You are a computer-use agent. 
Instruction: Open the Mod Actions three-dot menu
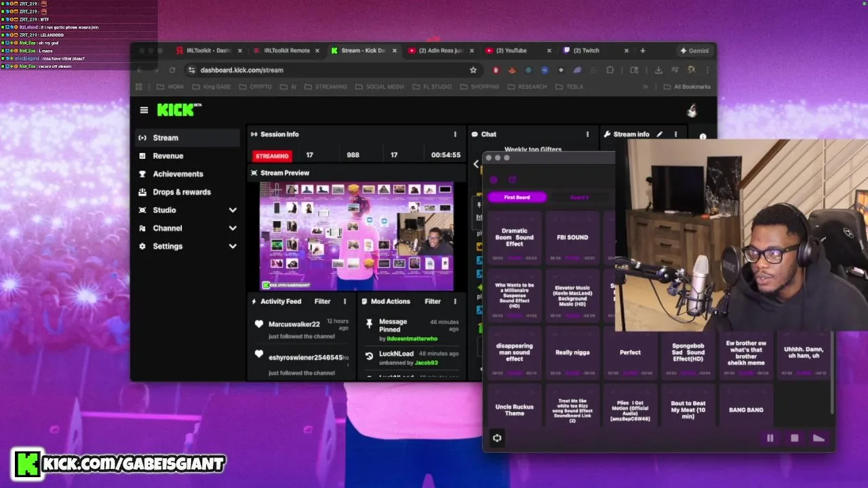[455, 302]
